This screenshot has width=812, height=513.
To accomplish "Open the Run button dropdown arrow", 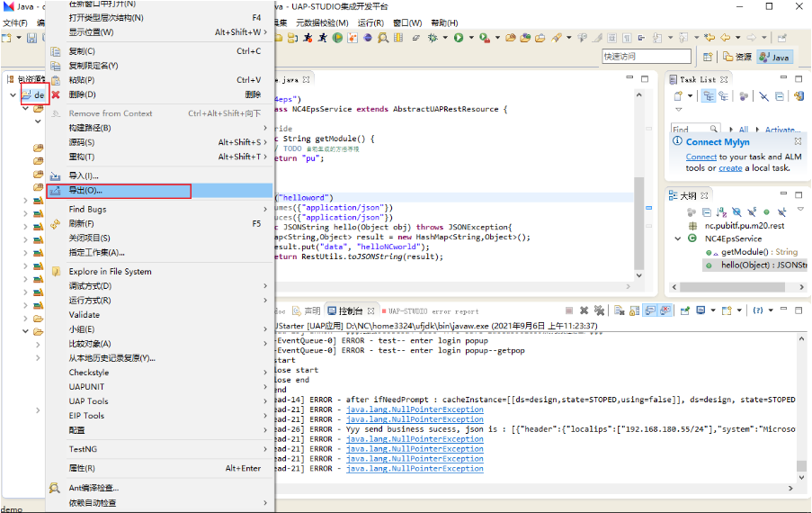I will point(471,38).
